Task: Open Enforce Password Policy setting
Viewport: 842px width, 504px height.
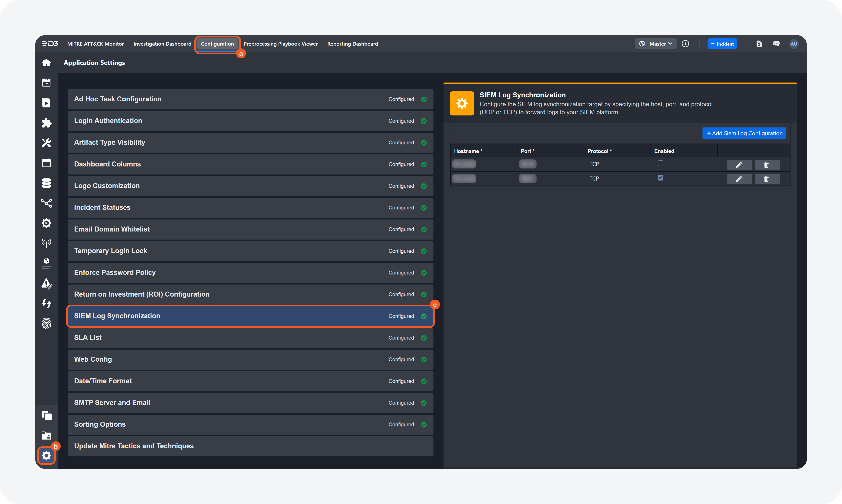Action: 250,273
